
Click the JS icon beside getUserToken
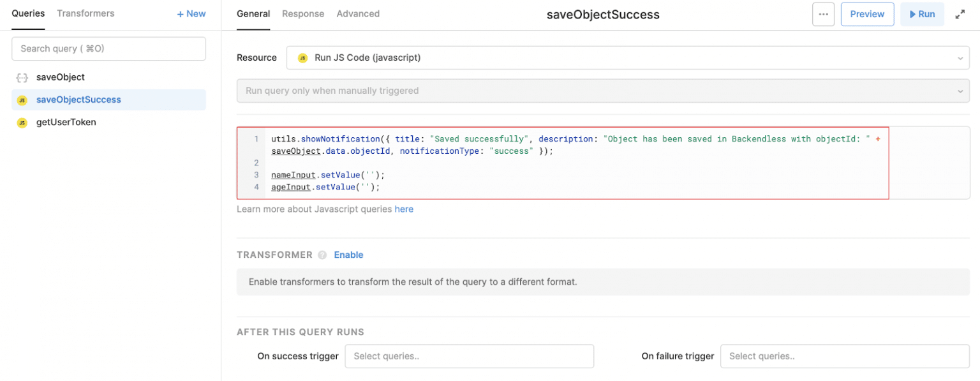point(24,122)
